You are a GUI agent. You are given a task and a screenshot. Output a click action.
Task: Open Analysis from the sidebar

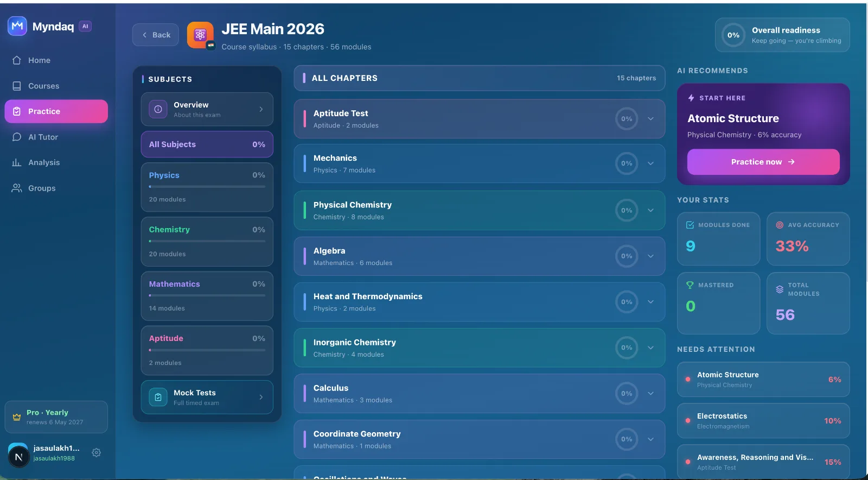tap(56, 162)
